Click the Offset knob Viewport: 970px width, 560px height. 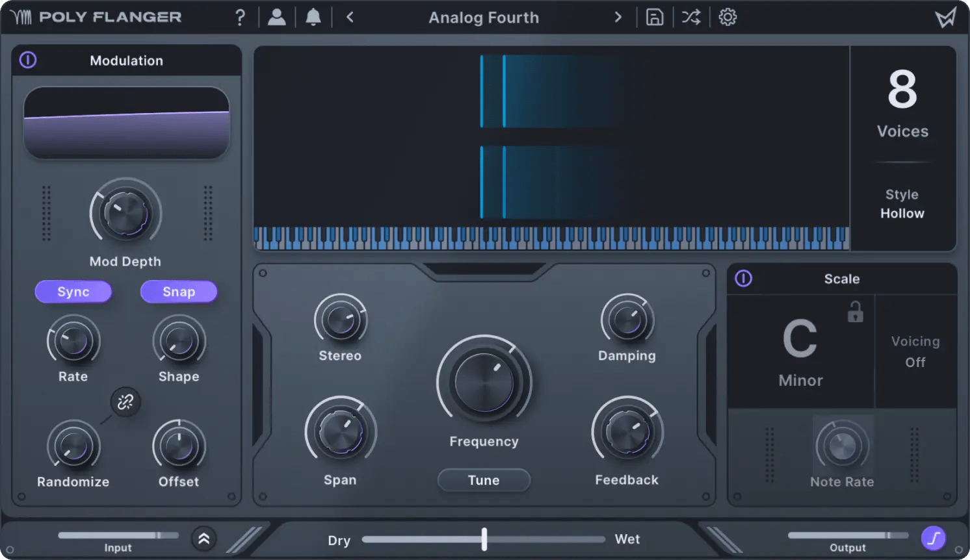179,446
